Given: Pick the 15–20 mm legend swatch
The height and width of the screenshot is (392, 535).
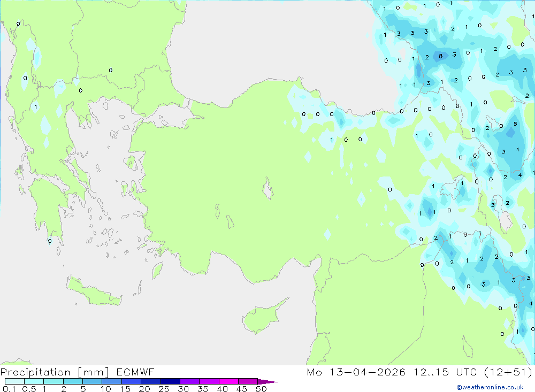Looking at the screenshot, I should point(131,381).
